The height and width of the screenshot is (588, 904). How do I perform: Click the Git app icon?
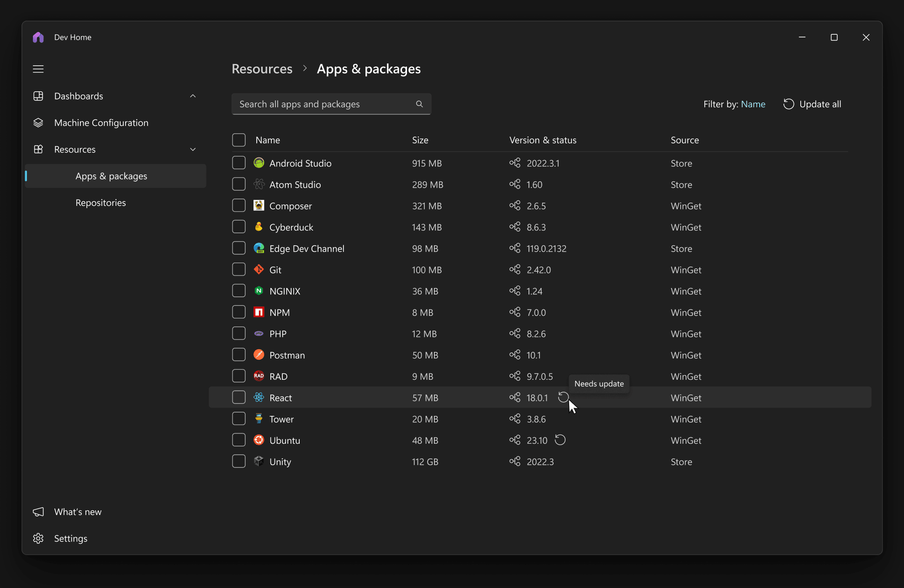tap(259, 270)
